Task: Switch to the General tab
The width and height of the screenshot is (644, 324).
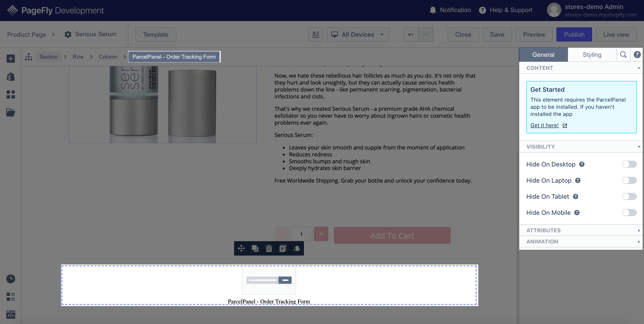Action: [x=543, y=55]
